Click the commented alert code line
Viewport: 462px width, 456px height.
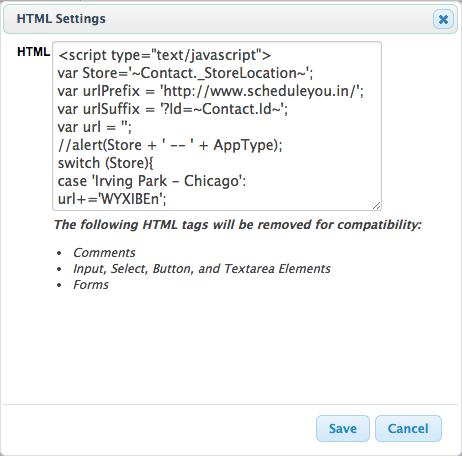[x=170, y=145]
